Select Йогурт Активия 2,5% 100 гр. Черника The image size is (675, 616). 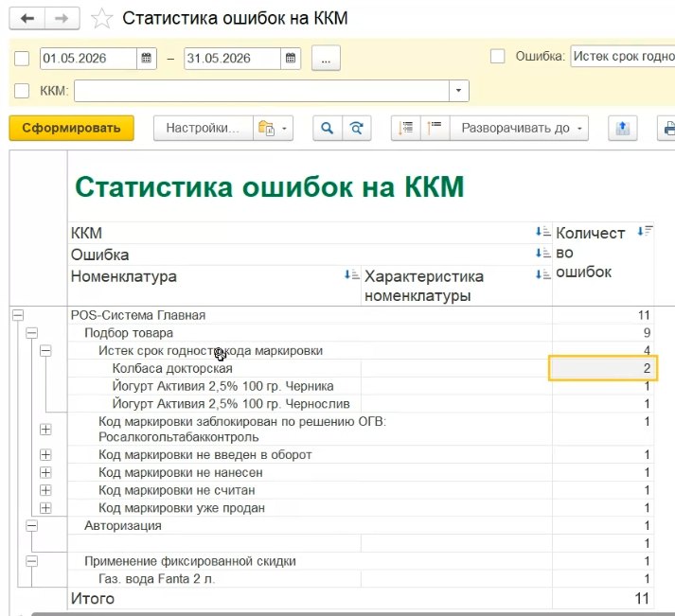coord(222,386)
